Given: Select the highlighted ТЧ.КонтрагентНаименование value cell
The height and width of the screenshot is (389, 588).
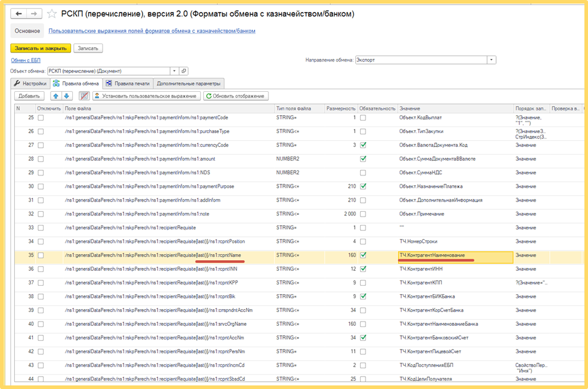Looking at the screenshot, I should [x=455, y=257].
